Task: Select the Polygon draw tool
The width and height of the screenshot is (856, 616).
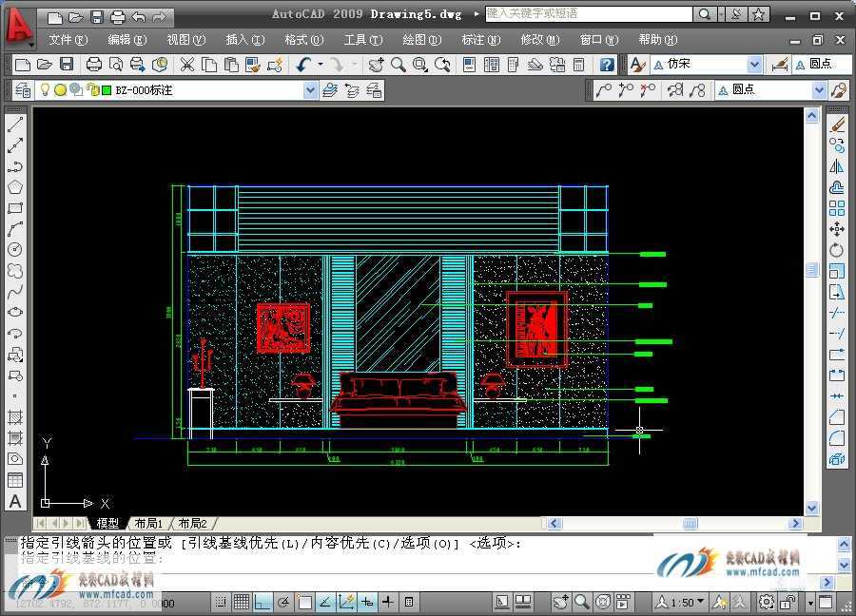Action: tap(15, 187)
